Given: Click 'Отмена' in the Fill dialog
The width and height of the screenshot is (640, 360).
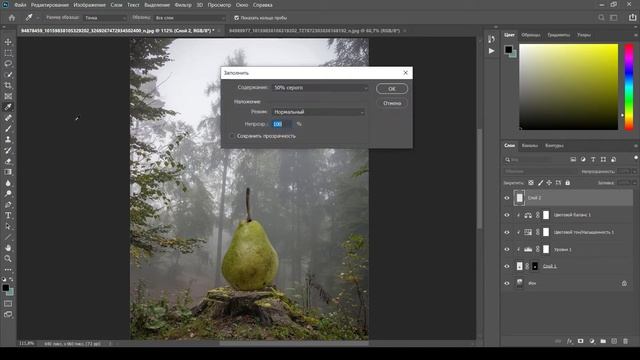Looking at the screenshot, I should [392, 103].
